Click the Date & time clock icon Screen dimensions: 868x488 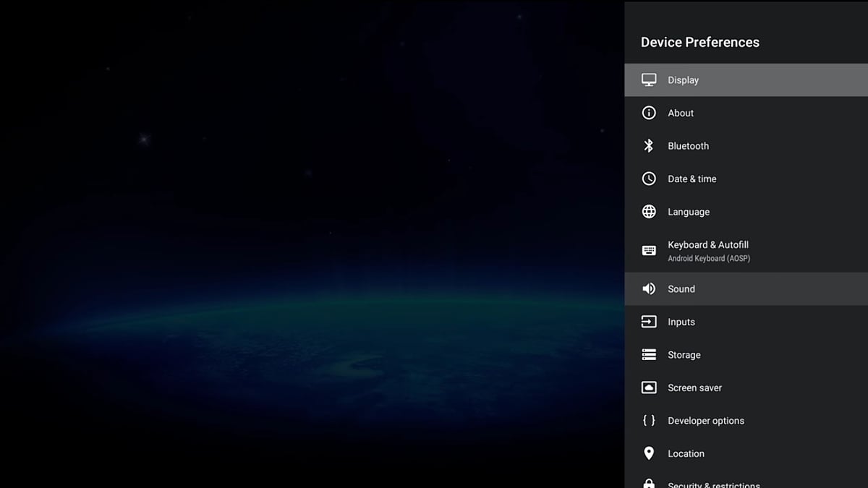click(x=649, y=179)
